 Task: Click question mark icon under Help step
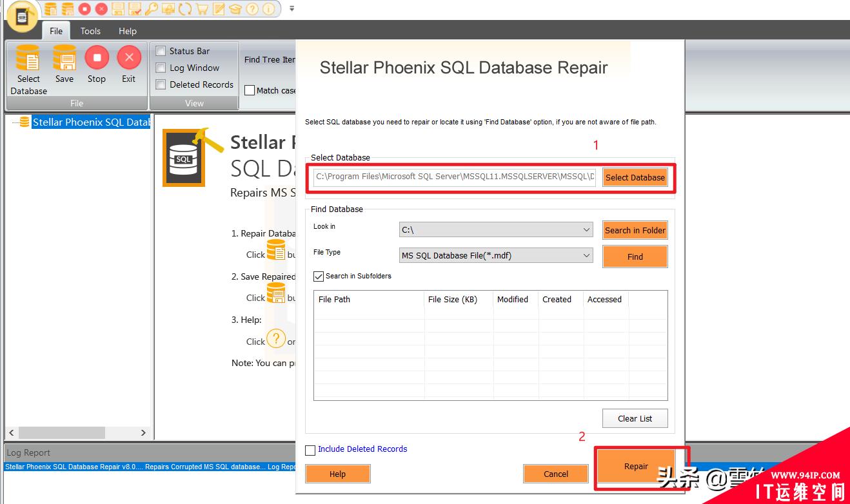(276, 338)
